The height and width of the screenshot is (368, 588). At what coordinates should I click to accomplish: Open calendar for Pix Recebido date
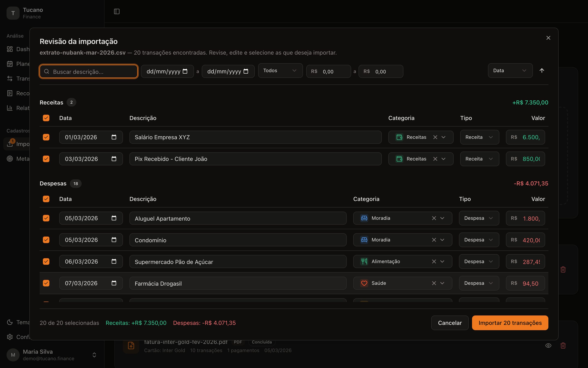(114, 159)
